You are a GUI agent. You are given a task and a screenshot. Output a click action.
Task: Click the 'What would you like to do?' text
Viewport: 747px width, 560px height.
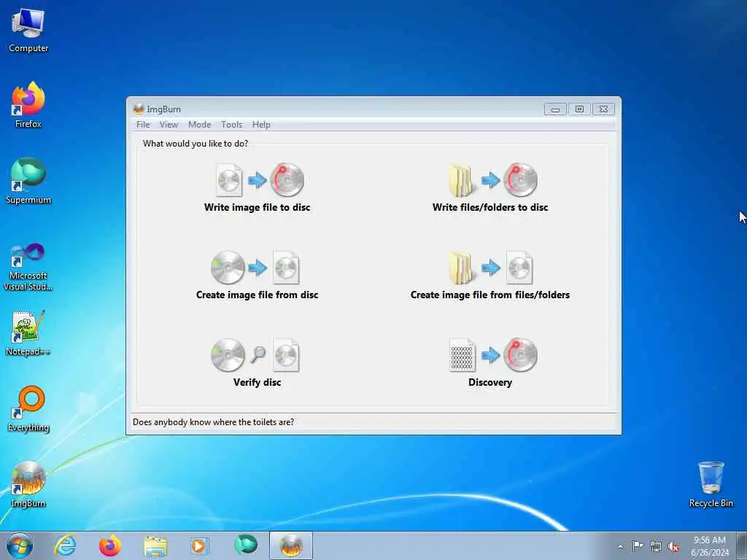click(x=196, y=144)
